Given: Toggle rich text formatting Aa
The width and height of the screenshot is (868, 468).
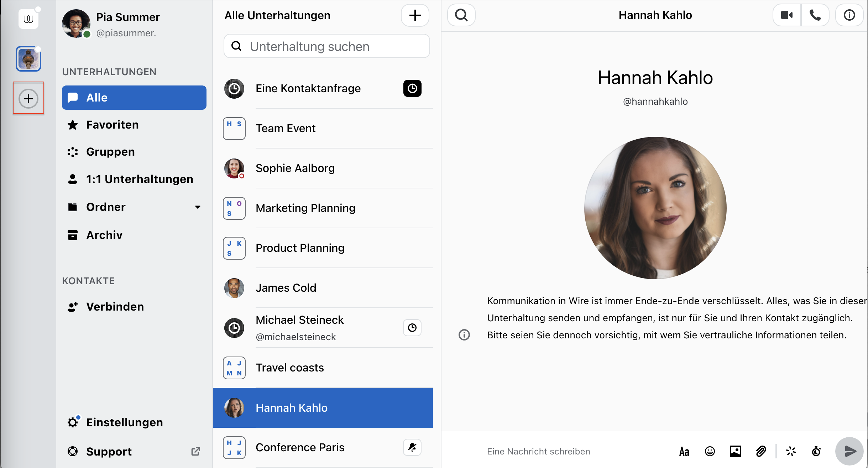Looking at the screenshot, I should 684,452.
